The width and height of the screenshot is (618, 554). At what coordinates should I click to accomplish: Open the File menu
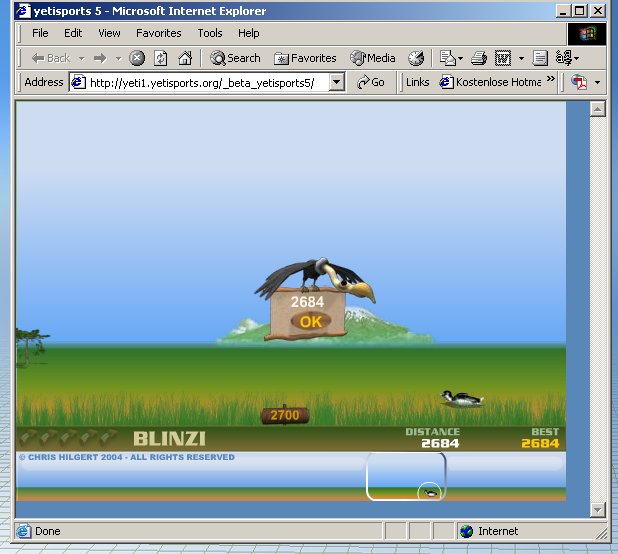[x=40, y=33]
